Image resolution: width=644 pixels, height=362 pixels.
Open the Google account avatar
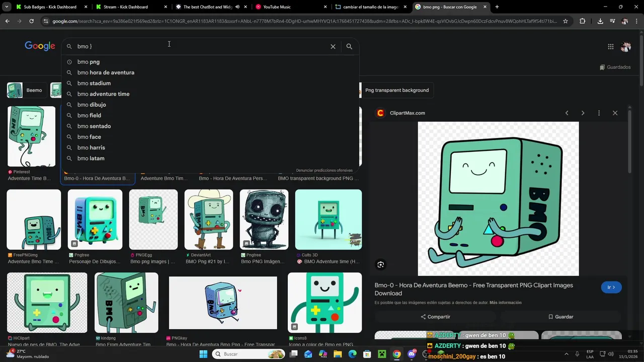coord(626,47)
